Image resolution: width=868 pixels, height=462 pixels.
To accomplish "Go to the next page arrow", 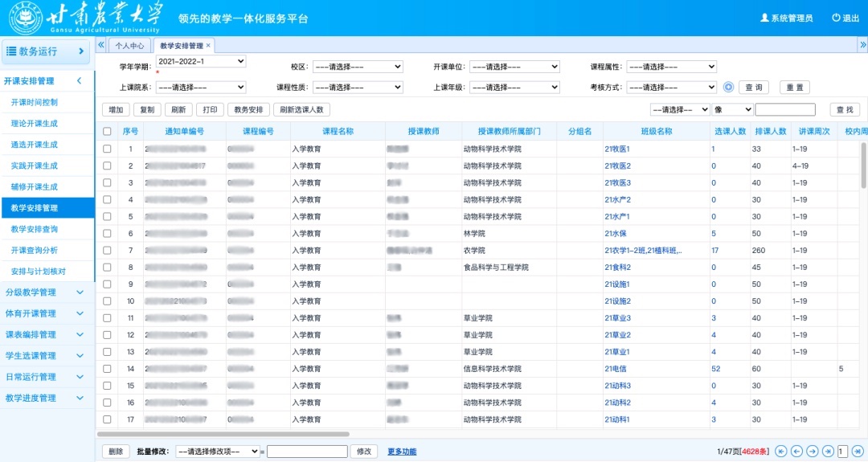I will pos(813,452).
